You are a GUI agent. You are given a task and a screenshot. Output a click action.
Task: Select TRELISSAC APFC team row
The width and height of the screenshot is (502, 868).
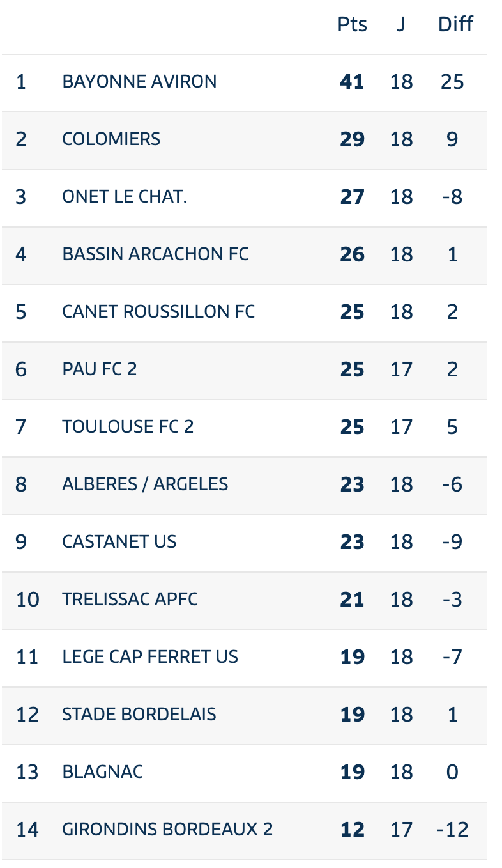(x=245, y=600)
